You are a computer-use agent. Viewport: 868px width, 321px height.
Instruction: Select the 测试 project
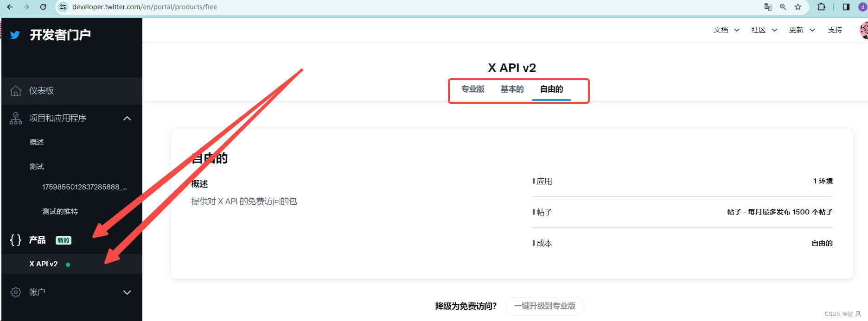[x=37, y=167]
